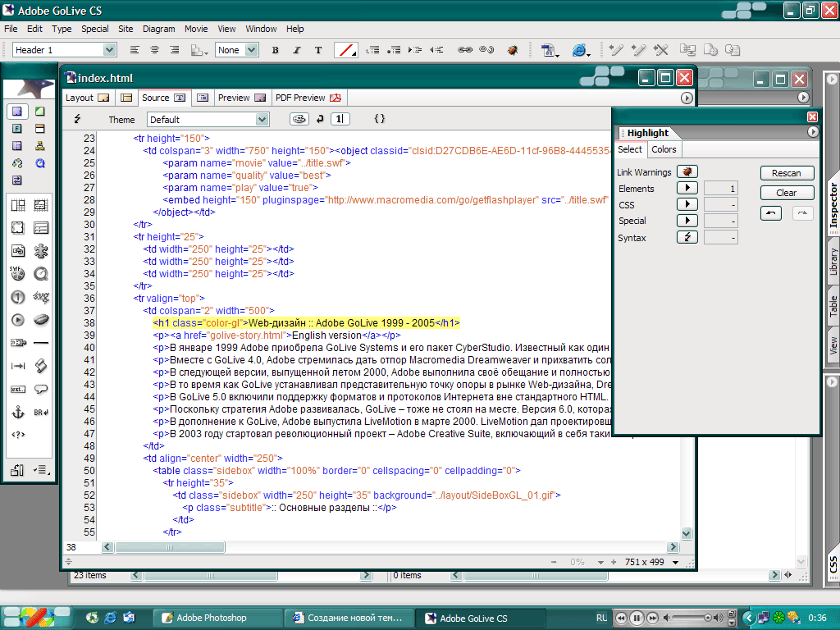The width and height of the screenshot is (840, 630).
Task: Decrease list indent level
Action: tap(436, 50)
